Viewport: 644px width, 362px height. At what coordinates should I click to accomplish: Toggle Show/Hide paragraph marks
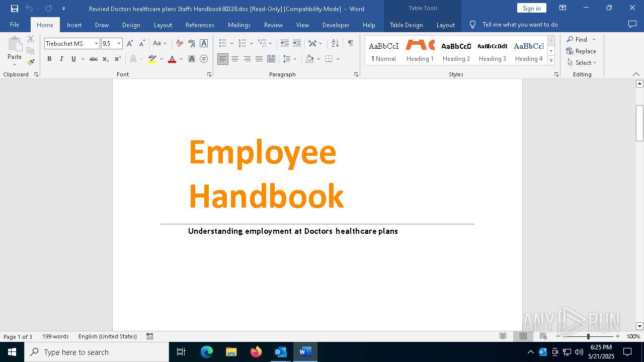pyautogui.click(x=350, y=43)
